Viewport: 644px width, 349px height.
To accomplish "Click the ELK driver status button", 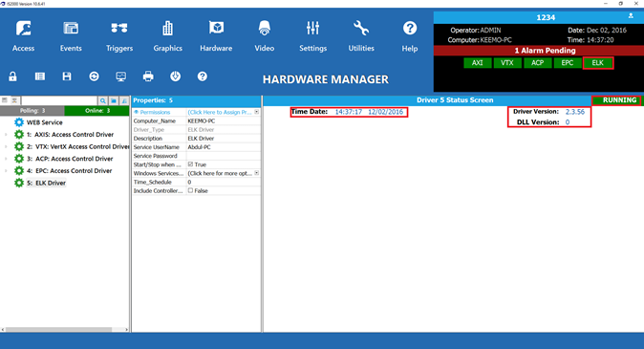I will (597, 63).
